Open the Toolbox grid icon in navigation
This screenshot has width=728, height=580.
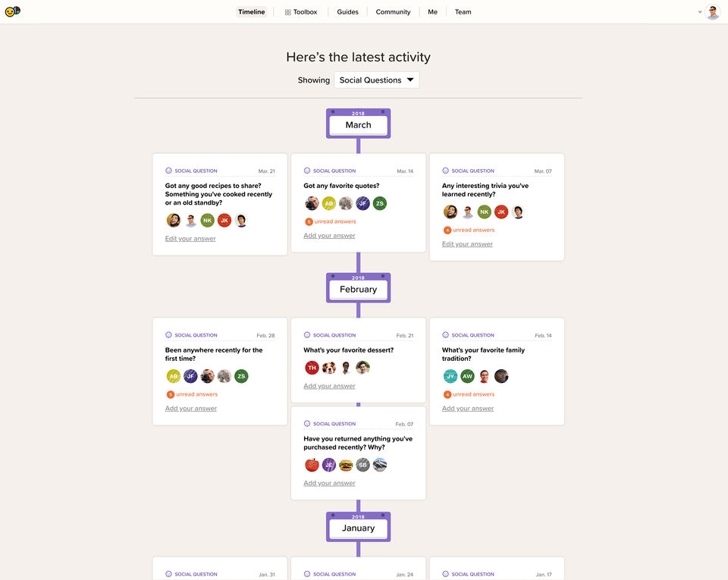(288, 13)
